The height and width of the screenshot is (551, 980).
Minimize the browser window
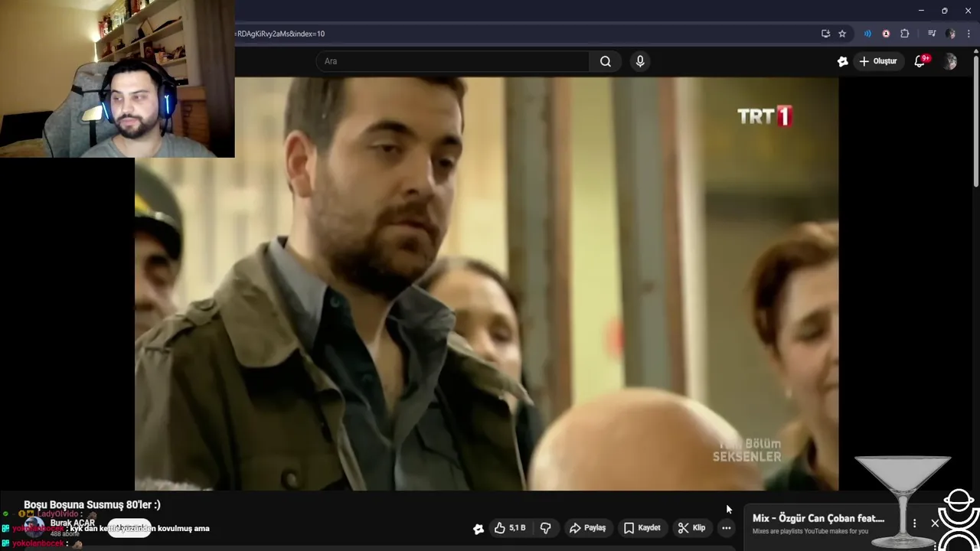click(x=921, y=11)
